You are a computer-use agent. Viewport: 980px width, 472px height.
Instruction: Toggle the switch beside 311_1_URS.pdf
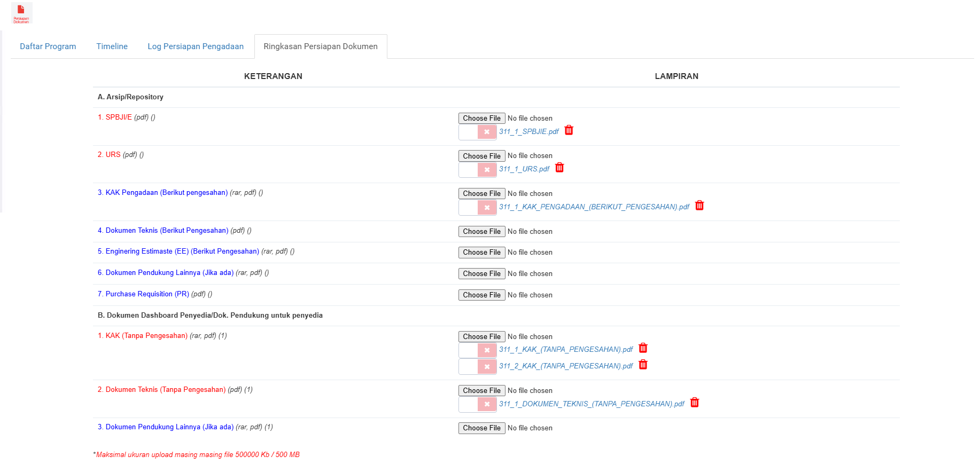[478, 170]
